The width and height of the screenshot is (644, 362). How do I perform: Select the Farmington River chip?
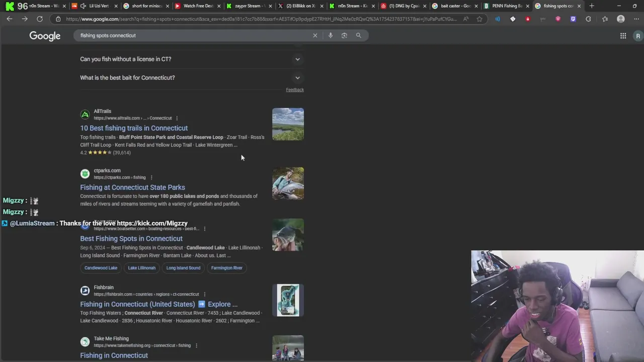pyautogui.click(x=226, y=268)
